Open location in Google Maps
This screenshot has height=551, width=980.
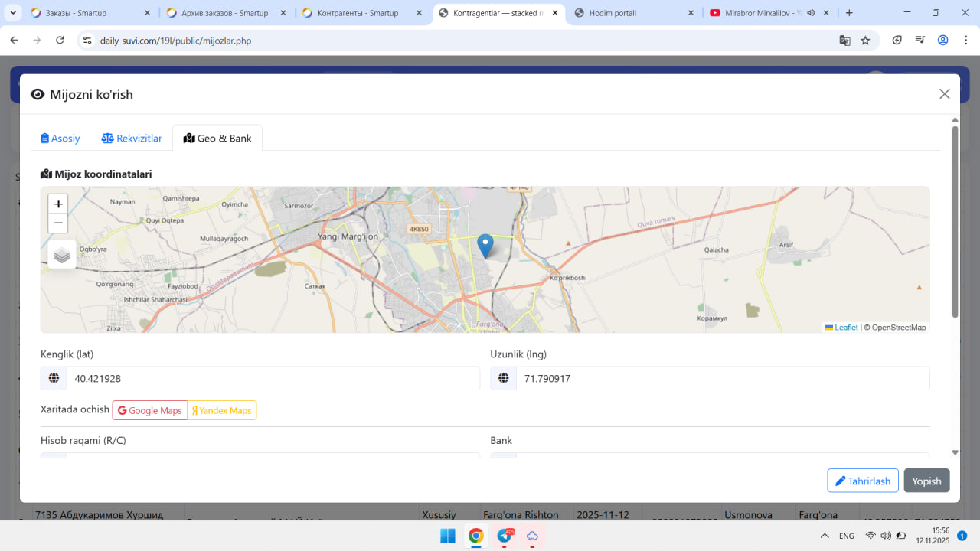tap(150, 411)
